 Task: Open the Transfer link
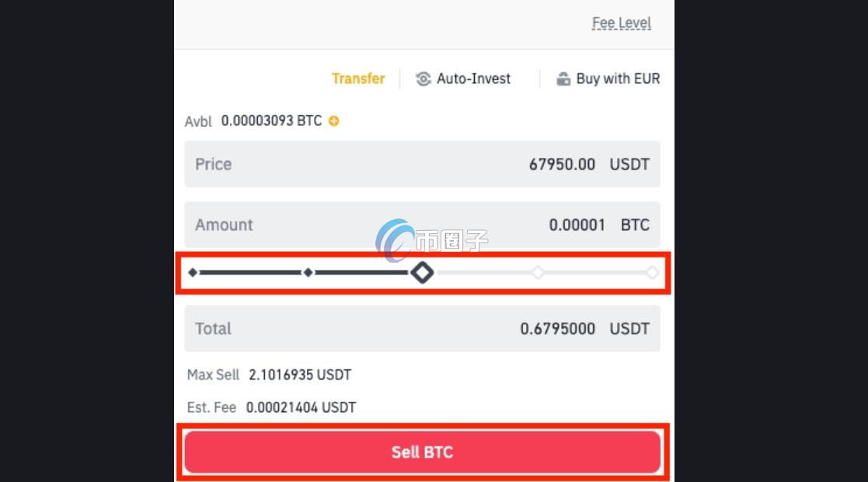(x=358, y=79)
